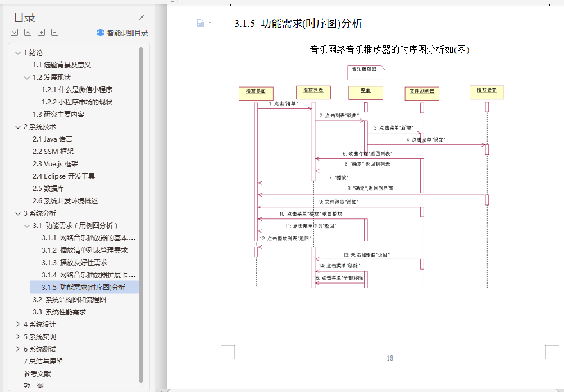
Task: Click page number 18 in footer
Action: coord(390,358)
